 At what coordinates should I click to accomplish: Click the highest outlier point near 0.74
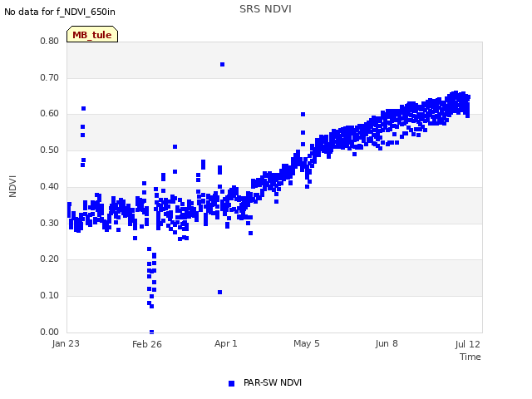(222, 65)
